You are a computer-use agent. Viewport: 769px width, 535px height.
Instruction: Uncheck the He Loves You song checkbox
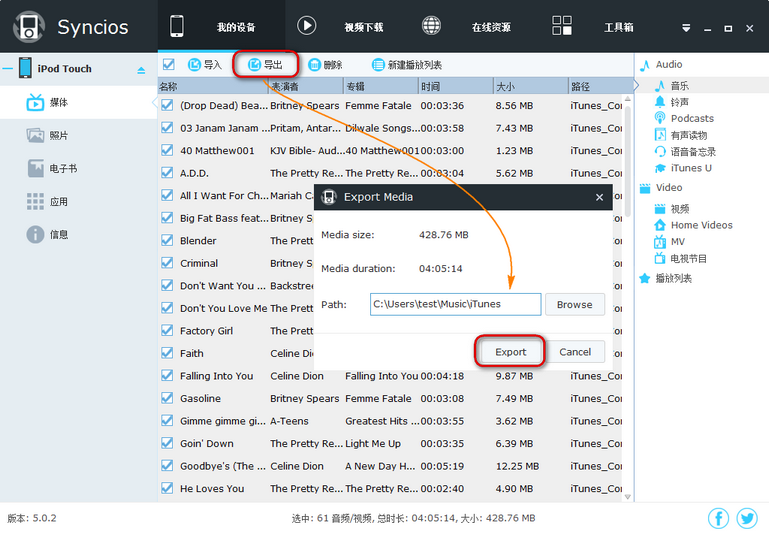click(167, 488)
